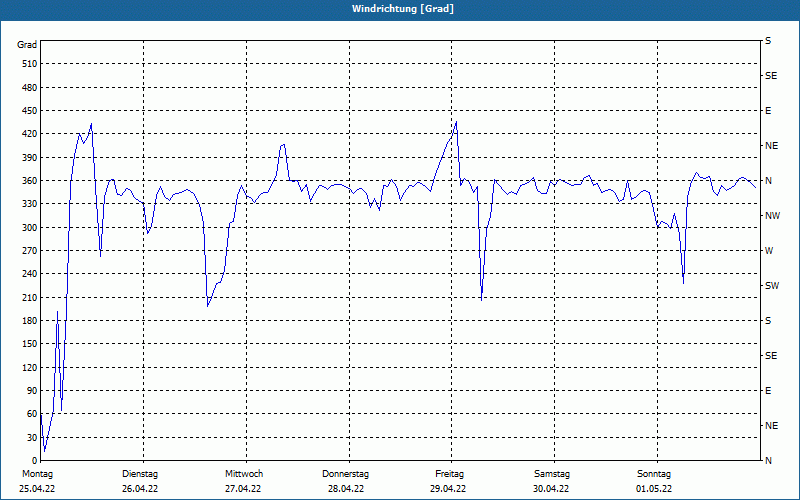The width and height of the screenshot is (800, 500).
Task: Click the 'Samstag' day label
Action: (552, 474)
